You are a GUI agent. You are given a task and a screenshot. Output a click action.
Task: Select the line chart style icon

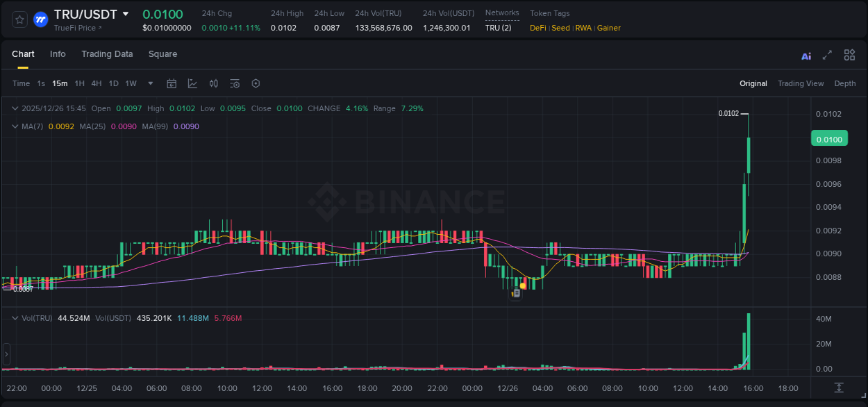192,83
